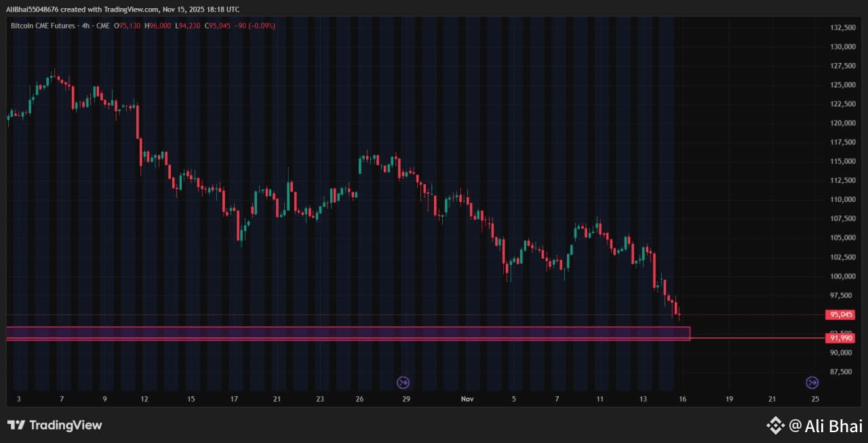The image size is (868, 443).
Task: Select the 4h interval label in legend
Action: tap(85, 26)
